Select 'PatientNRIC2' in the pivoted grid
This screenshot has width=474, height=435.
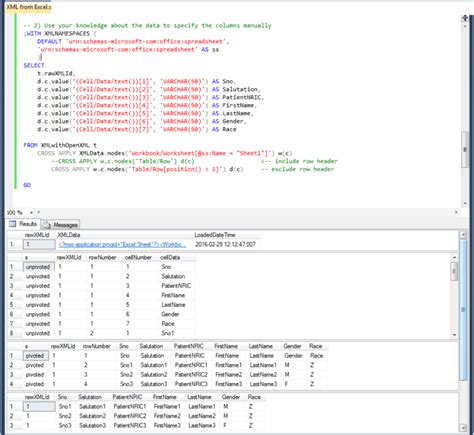[191, 375]
